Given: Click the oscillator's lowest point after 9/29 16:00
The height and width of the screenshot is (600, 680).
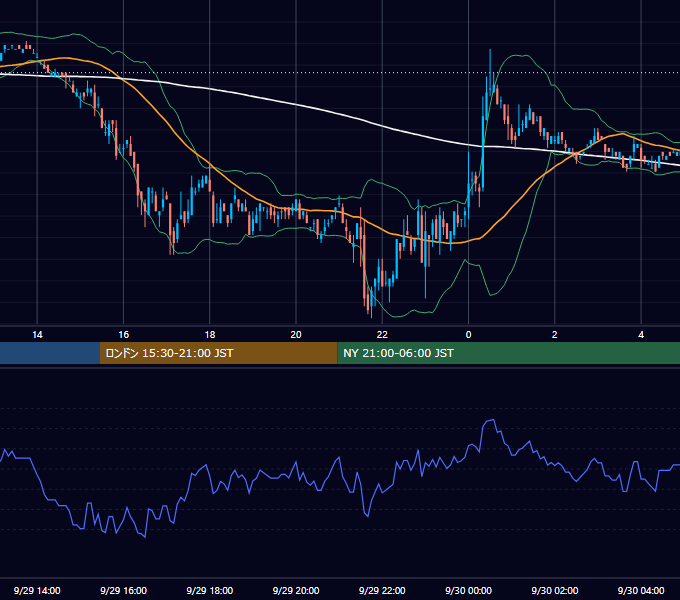Looking at the screenshot, I should tap(144, 537).
